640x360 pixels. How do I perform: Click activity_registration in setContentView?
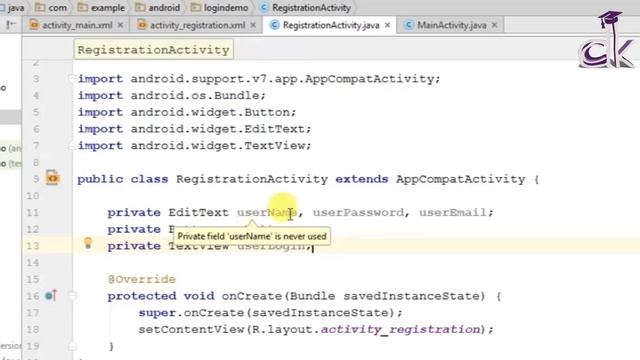[x=400, y=329]
